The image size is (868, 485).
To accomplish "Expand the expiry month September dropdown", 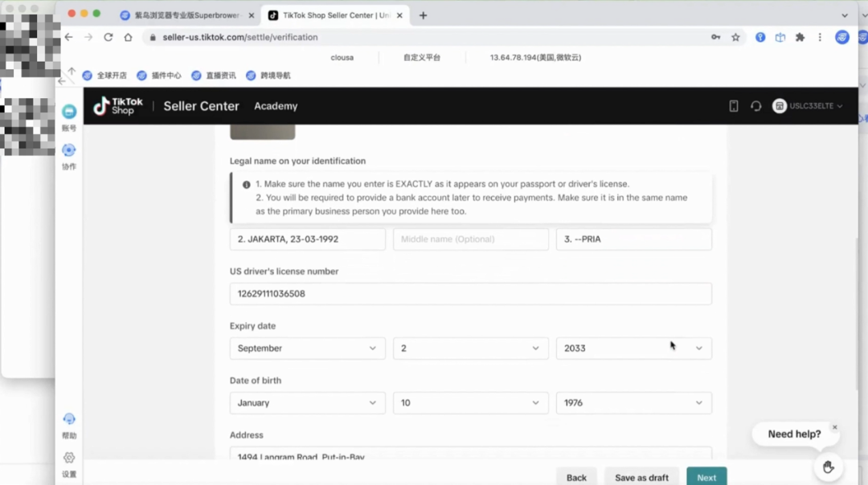I will (307, 348).
